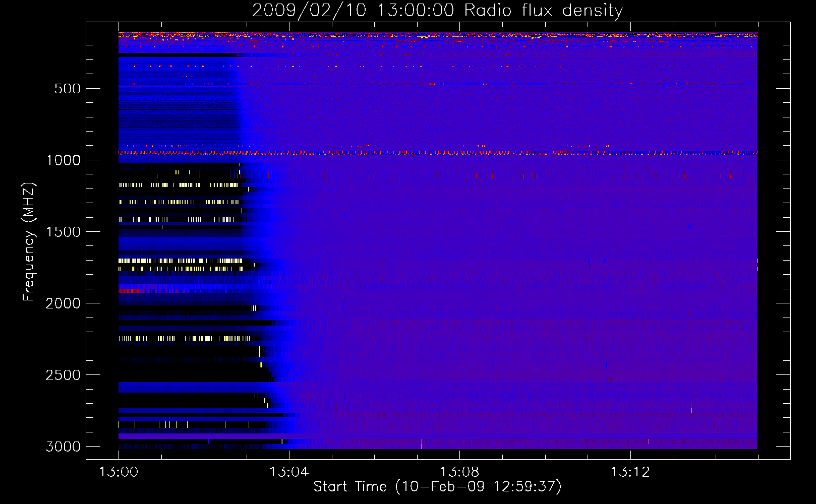
Task: Click the '13:04' time tick label
Action: click(289, 472)
